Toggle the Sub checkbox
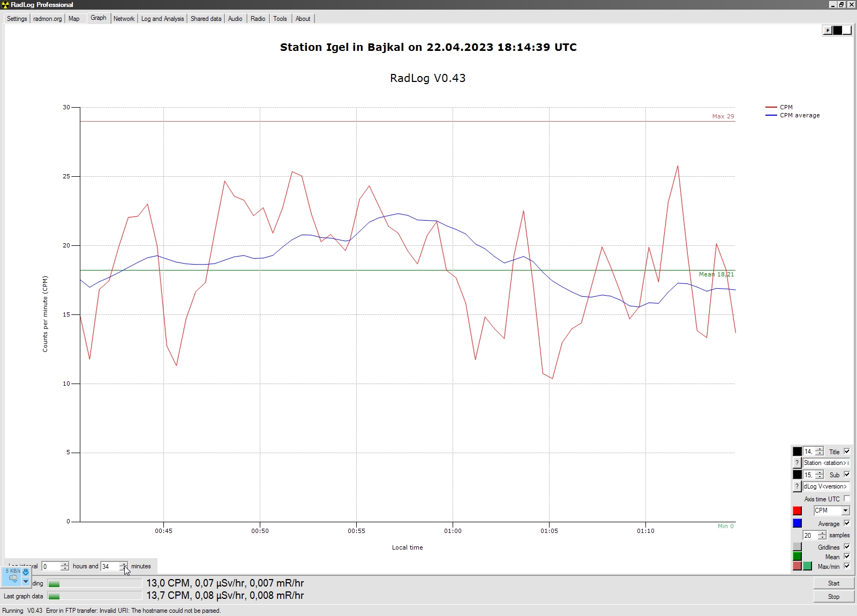This screenshot has height=616, width=857. (847, 475)
